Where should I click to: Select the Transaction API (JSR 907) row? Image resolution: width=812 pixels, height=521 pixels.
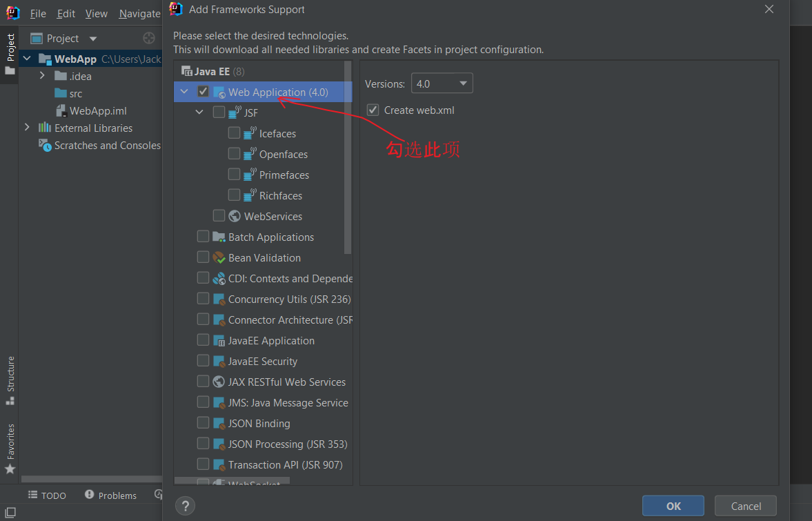263,464
